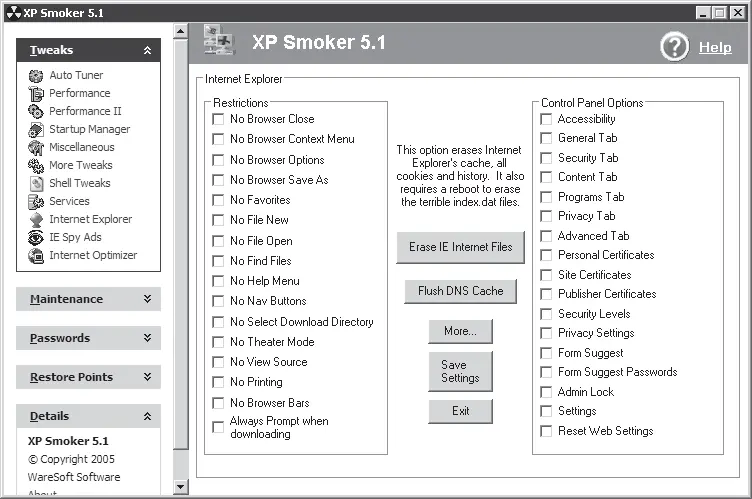Click the IE Spy Ads eye icon
This screenshot has width=752, height=499.
[36, 238]
